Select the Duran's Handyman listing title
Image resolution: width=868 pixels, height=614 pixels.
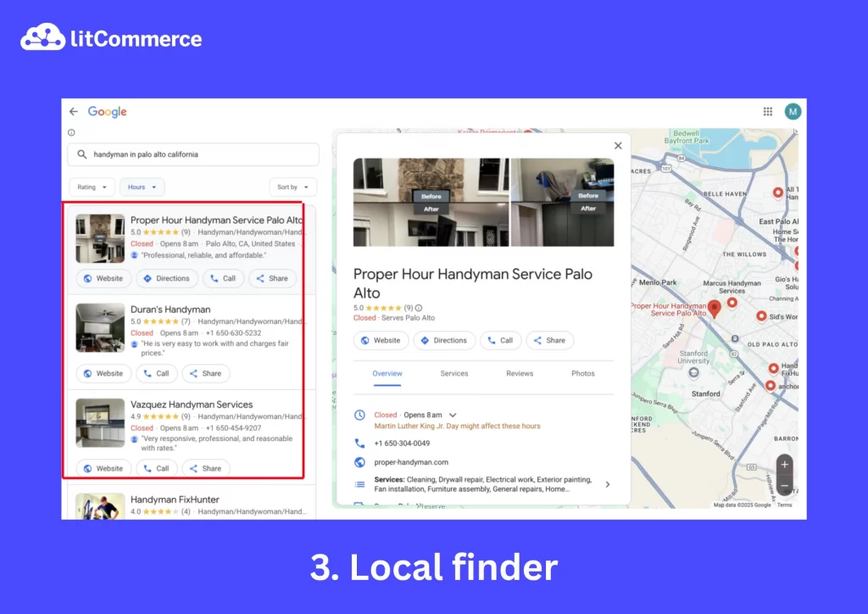[170, 310]
